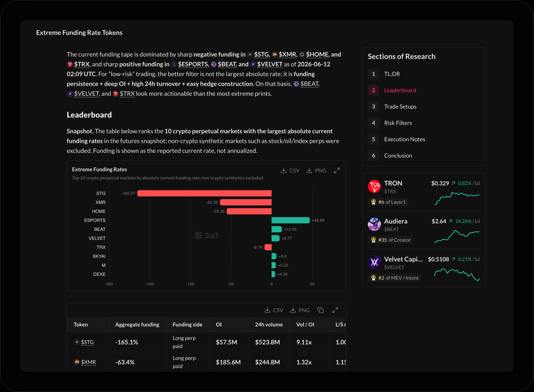This screenshot has width=534, height=392.
Task: Click the Velvet Capital logo icon
Action: click(x=374, y=262)
